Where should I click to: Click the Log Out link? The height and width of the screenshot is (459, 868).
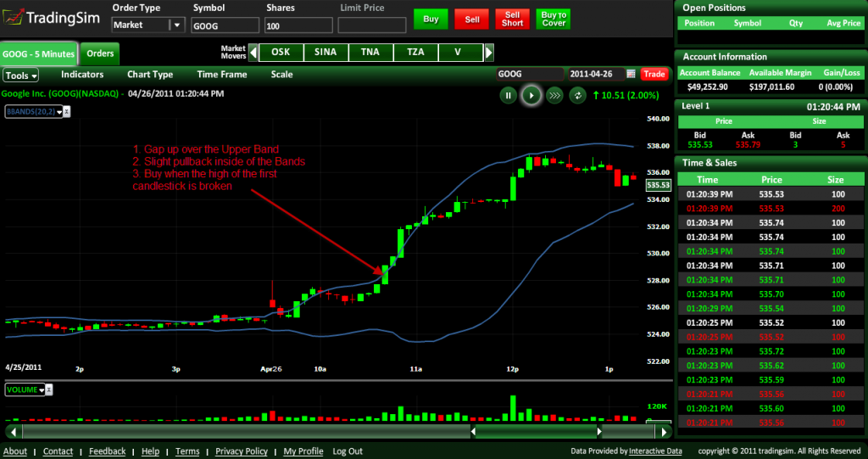(348, 451)
